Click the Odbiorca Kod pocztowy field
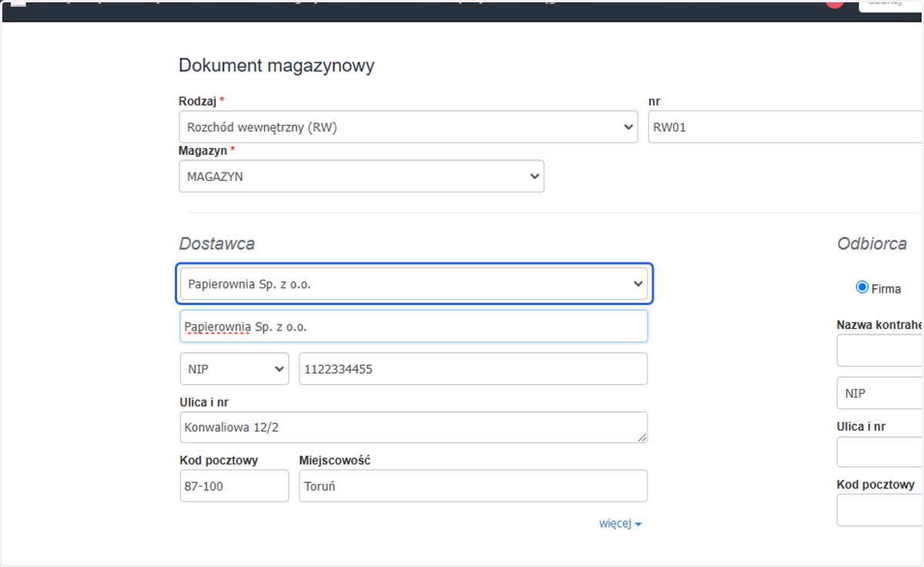 (880, 510)
